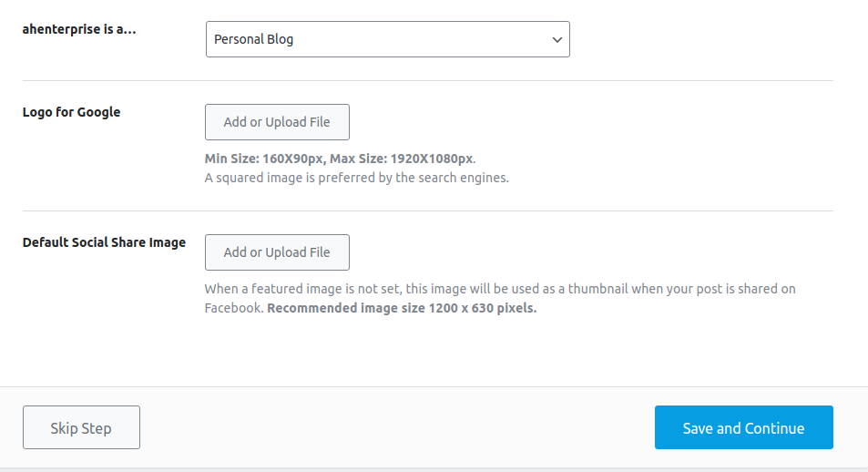Click the Skip Step button
Image resolution: width=868 pixels, height=472 pixels.
tap(81, 427)
